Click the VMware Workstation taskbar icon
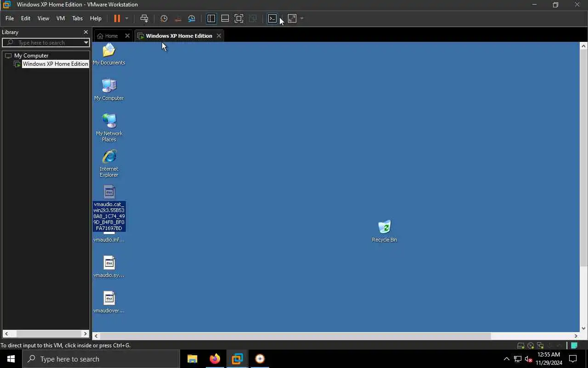The width and height of the screenshot is (588, 368). pos(237,359)
